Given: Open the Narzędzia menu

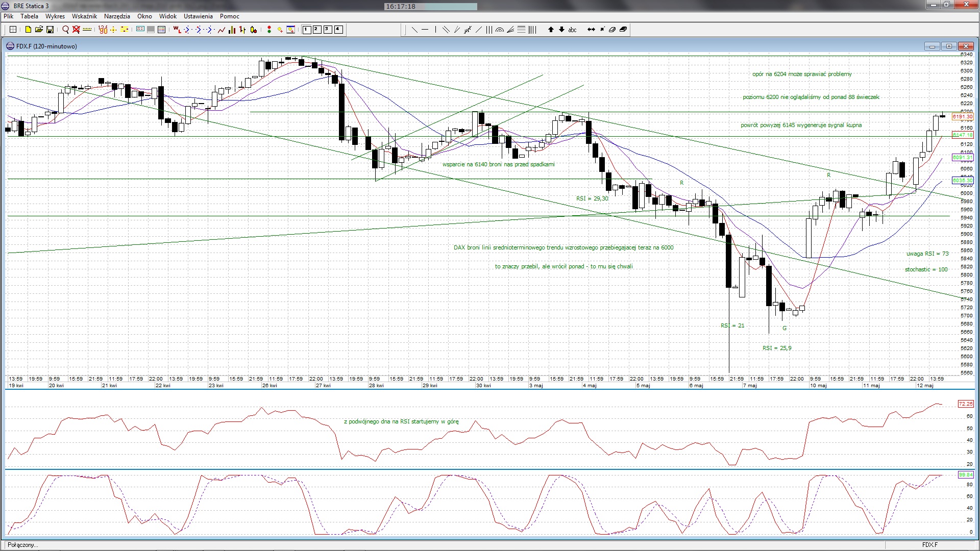Looking at the screenshot, I should 117,16.
